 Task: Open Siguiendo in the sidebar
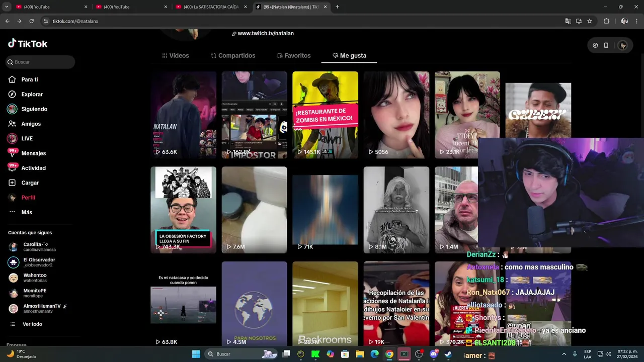27,109
